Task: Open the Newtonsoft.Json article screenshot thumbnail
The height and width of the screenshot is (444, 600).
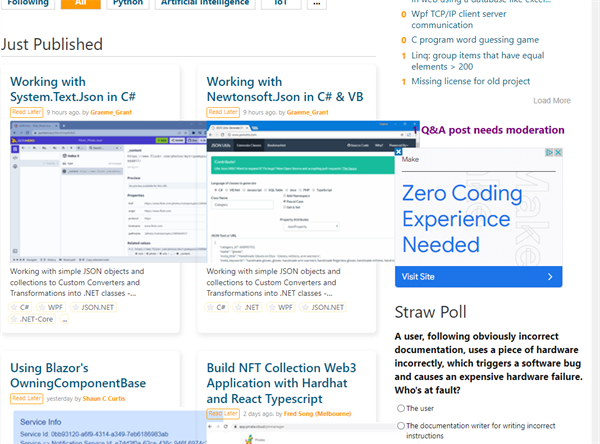Action: coord(301,192)
